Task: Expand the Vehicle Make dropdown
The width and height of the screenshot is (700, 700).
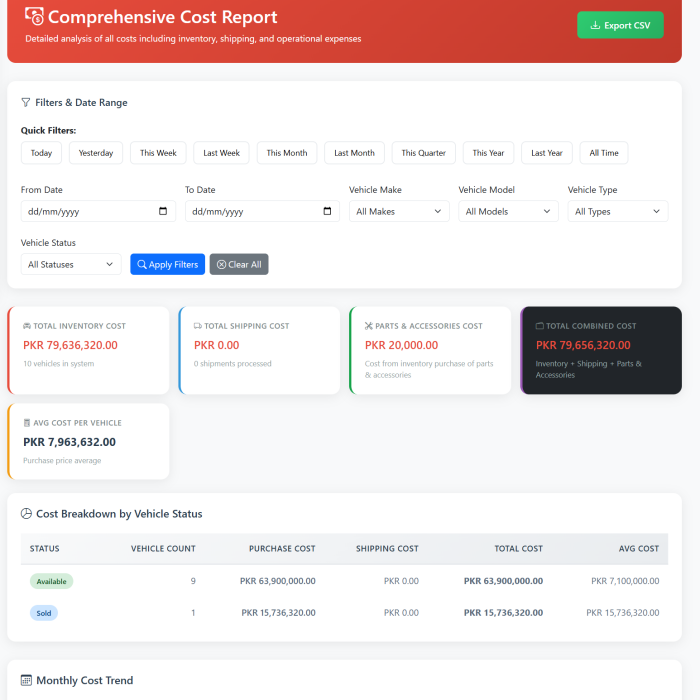Action: pos(399,212)
